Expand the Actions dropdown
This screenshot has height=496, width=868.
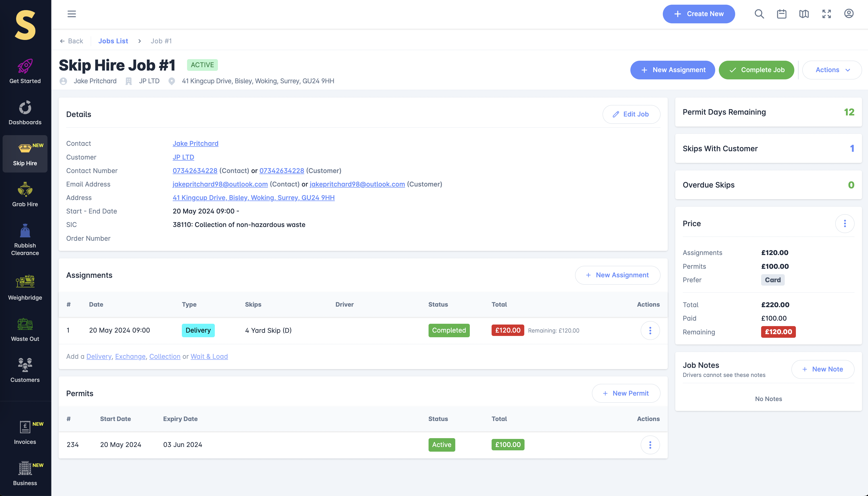832,70
